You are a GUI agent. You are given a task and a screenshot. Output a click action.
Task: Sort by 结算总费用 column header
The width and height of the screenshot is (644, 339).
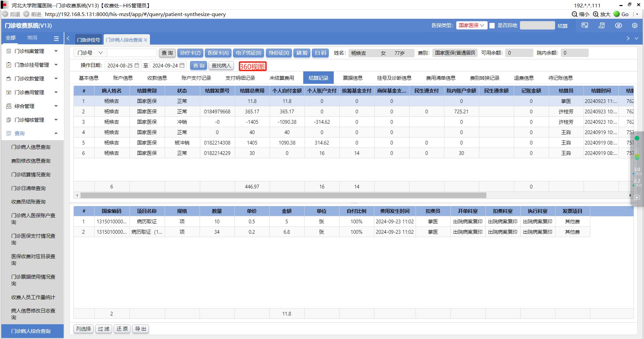coord(252,91)
